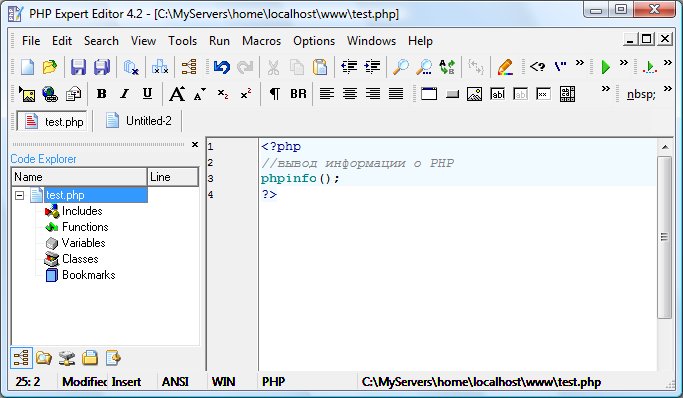Image resolution: width=683 pixels, height=398 pixels.
Task: Center text alignment icon
Action: coord(350,94)
